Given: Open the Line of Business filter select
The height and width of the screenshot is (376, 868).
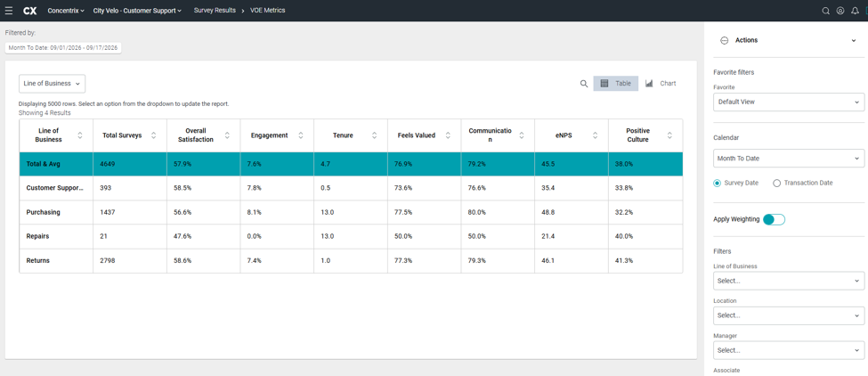Looking at the screenshot, I should click(789, 281).
